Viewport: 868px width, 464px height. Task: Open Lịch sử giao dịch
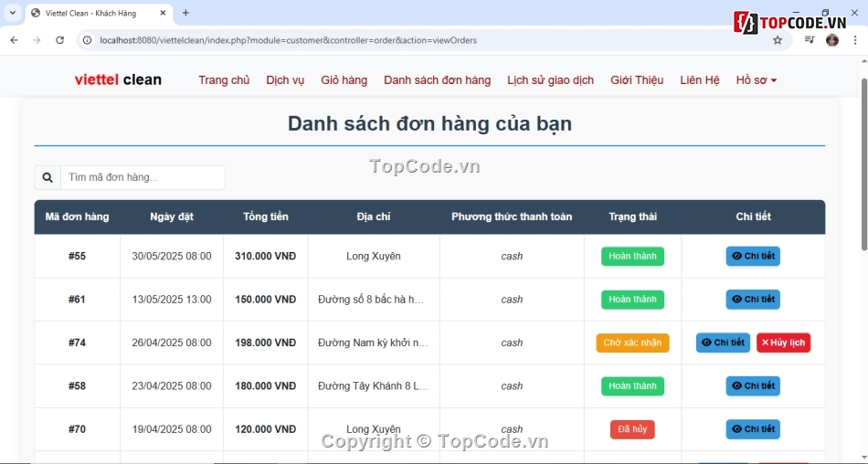(x=550, y=80)
